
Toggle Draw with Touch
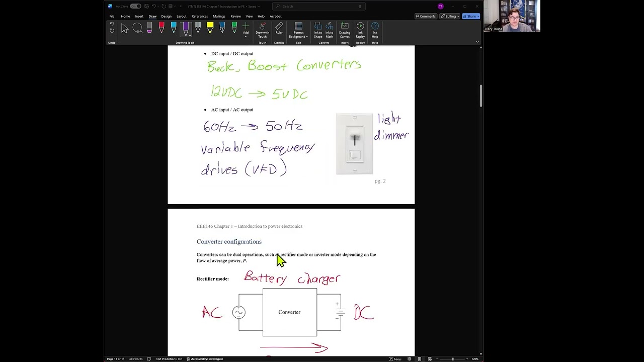click(262, 30)
